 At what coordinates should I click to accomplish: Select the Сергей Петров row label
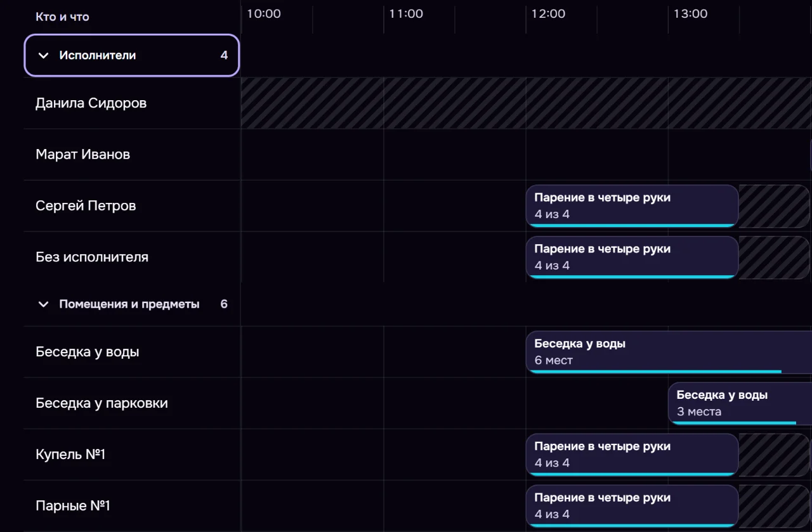click(x=86, y=206)
